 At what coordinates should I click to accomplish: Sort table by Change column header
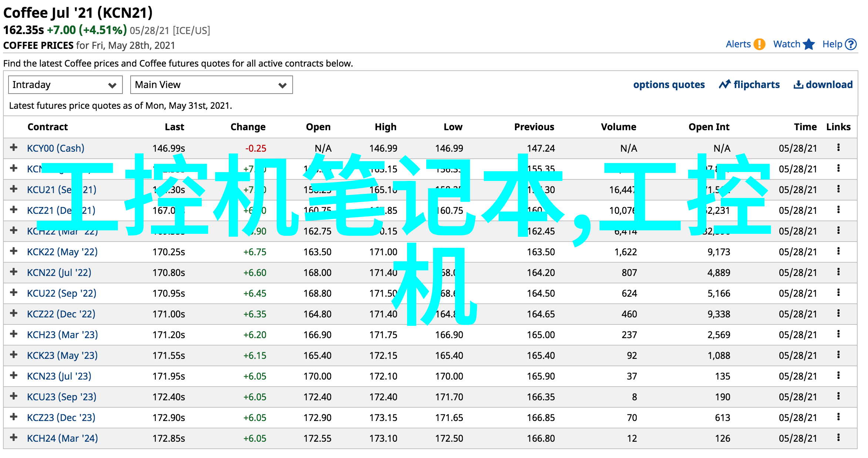(248, 127)
